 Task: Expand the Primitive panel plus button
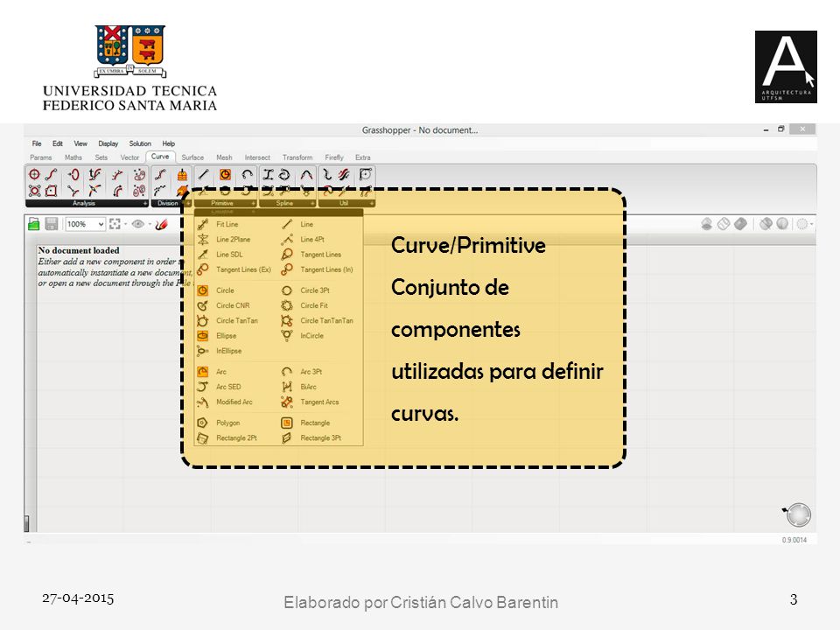coord(254,204)
